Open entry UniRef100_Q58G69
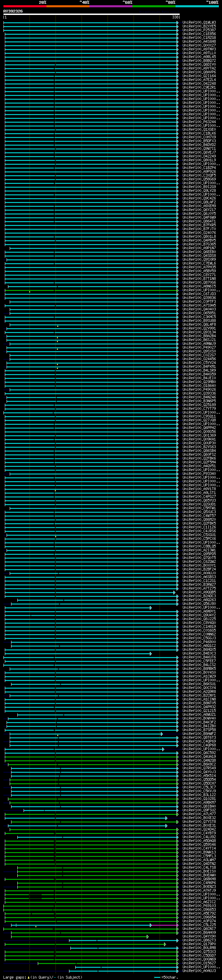This screenshot has width=222, height=980. coord(199,179)
